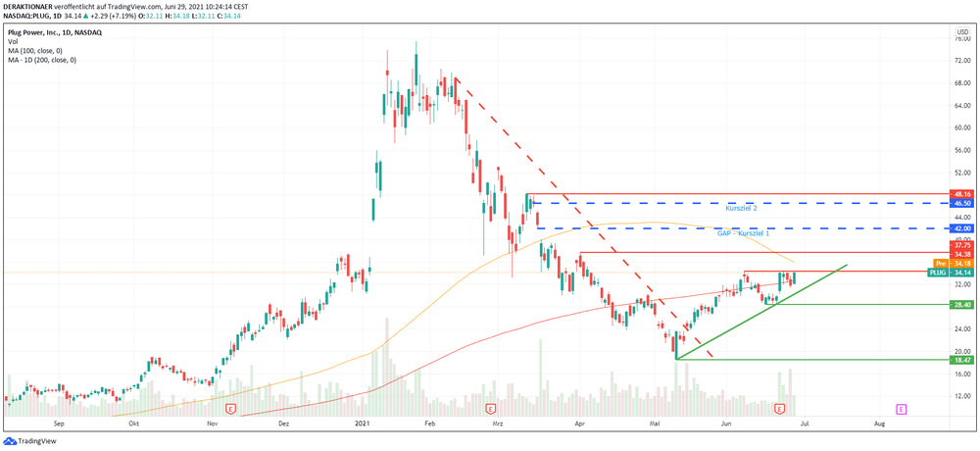Screen dimensions: 980x451
Task: Click the 18.47 green support label
Action: pyautogui.click(x=962, y=360)
